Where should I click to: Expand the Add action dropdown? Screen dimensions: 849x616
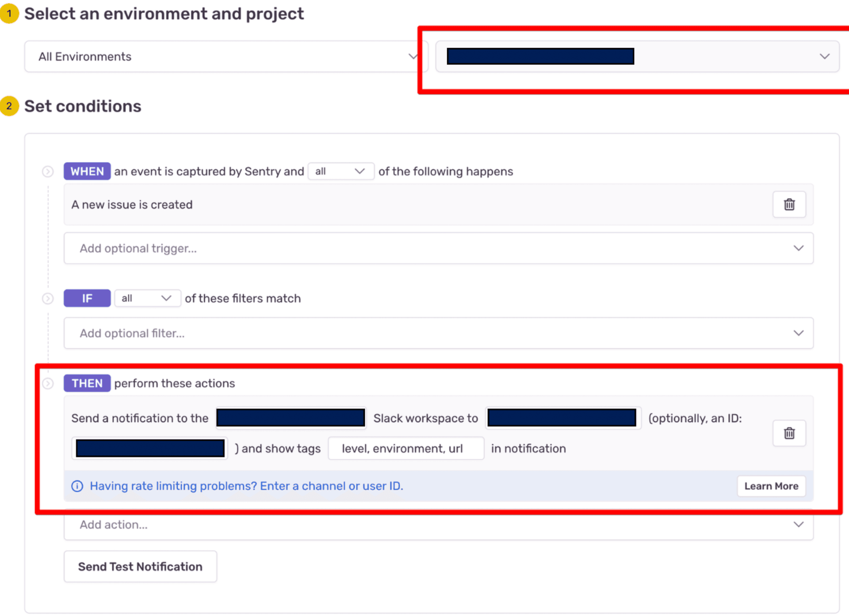(438, 525)
